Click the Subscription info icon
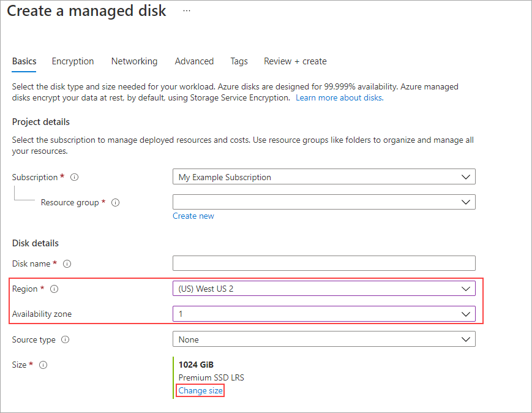 [75, 177]
